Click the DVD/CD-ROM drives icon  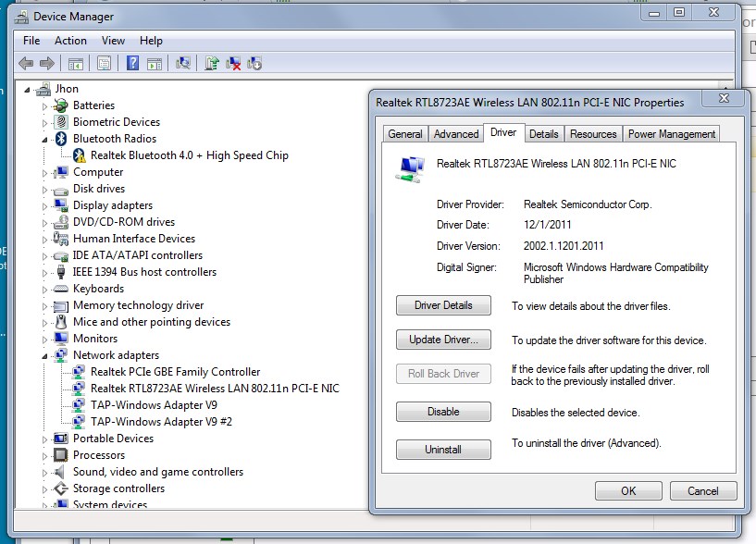(x=61, y=222)
